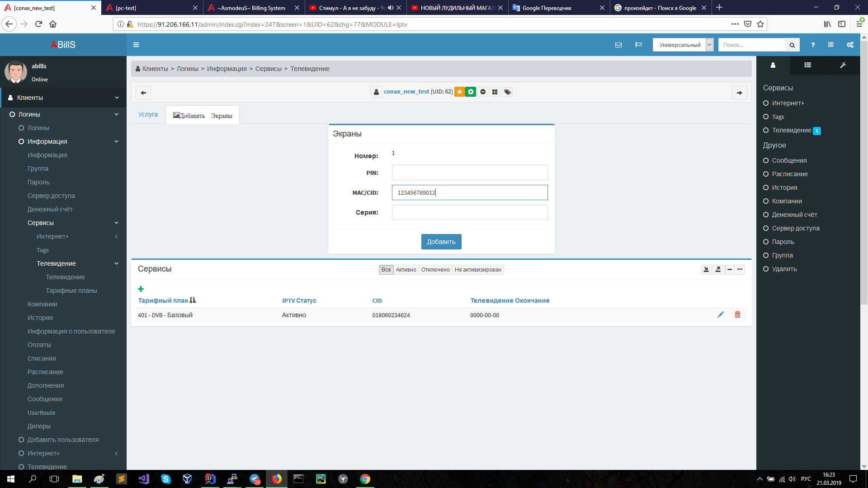Viewport: 868px width, 488px height.
Task: Open the messages envelope icon
Action: pos(618,45)
